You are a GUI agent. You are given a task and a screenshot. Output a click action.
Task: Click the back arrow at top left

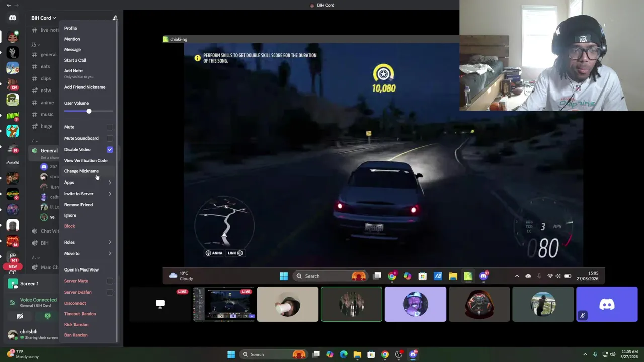9,5
